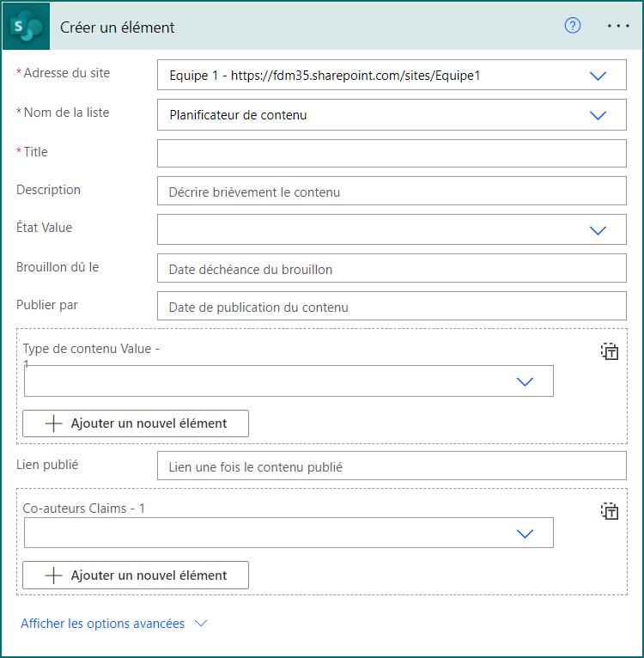This screenshot has width=644, height=658.
Task: Click the Publier par date field
Action: coord(392,307)
